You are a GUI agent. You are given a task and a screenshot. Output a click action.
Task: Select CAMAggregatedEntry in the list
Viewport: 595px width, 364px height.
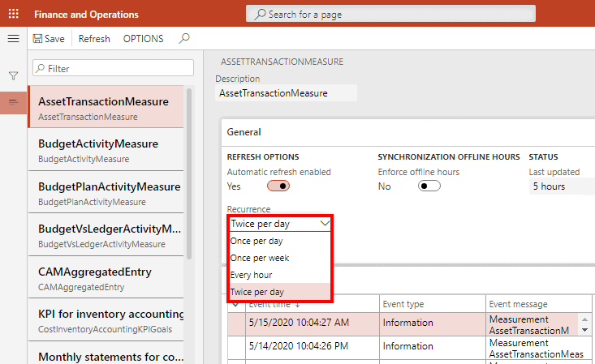coord(106,277)
